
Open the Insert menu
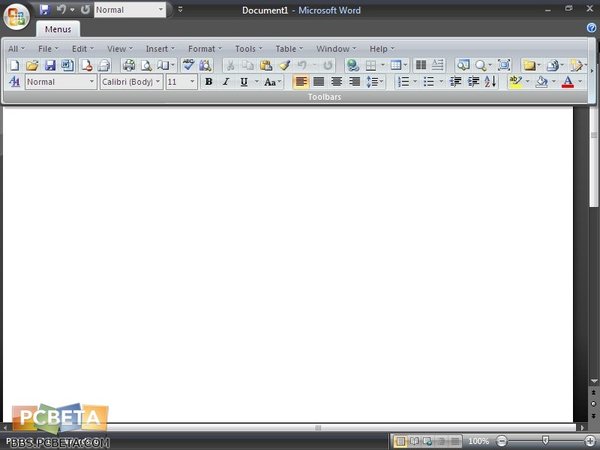point(160,49)
